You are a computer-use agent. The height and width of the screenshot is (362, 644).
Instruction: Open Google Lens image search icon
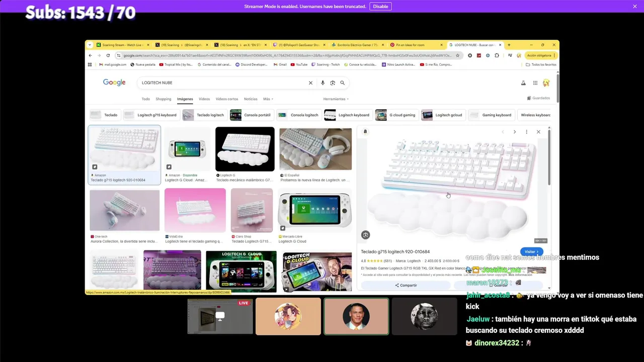[333, 83]
